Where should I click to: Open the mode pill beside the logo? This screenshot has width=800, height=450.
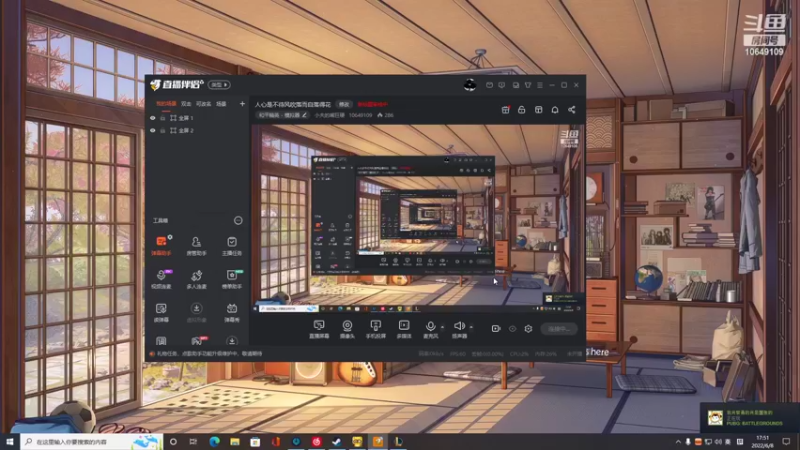(219, 85)
